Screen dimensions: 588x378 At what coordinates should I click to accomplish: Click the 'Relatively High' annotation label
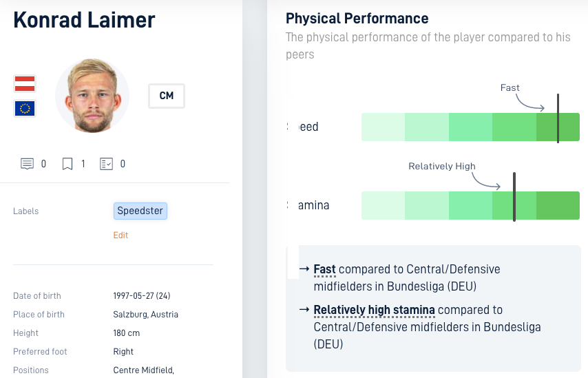click(442, 166)
